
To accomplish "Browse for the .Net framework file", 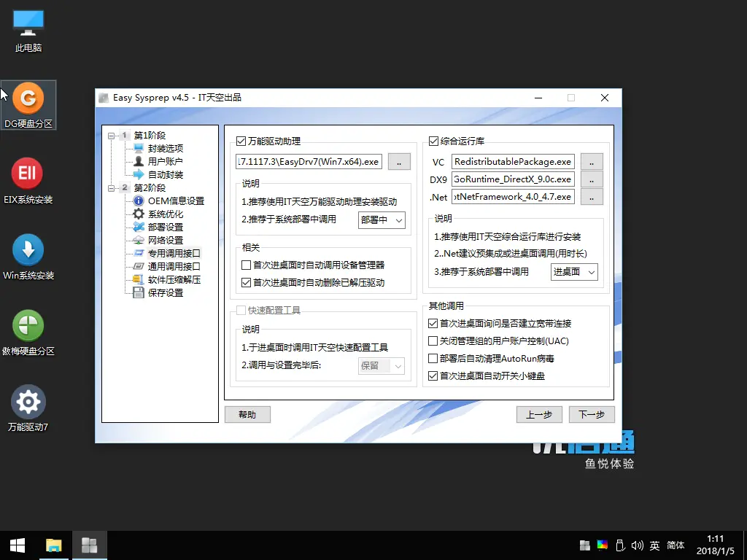I will [592, 197].
